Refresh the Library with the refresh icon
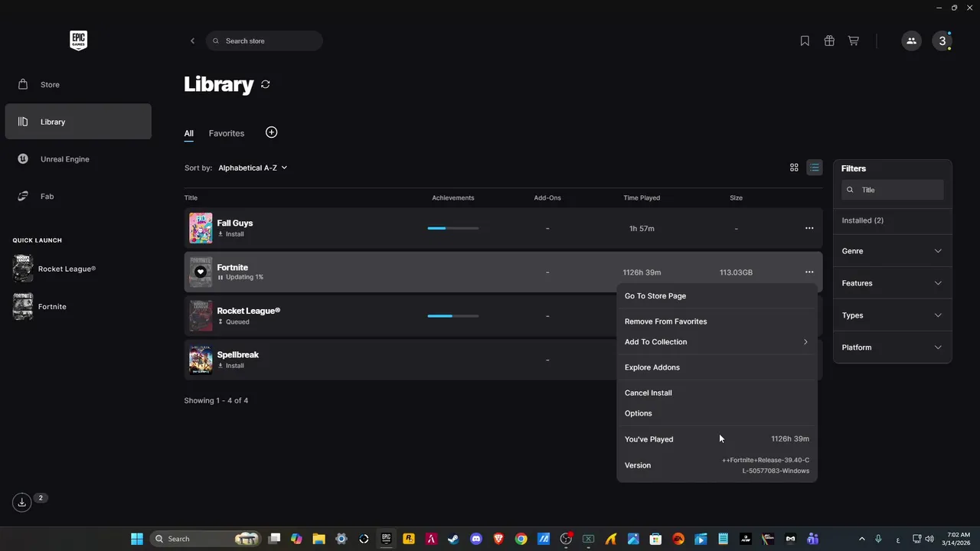 coord(266,84)
